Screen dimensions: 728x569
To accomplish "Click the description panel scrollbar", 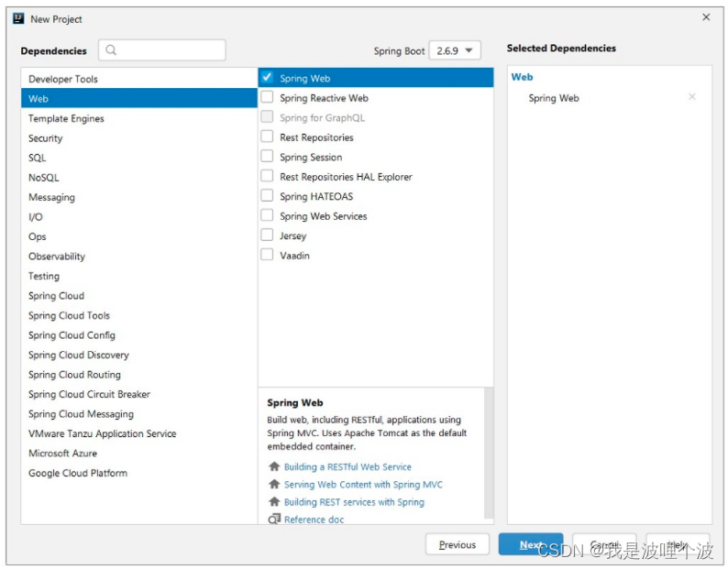I will point(489,453).
